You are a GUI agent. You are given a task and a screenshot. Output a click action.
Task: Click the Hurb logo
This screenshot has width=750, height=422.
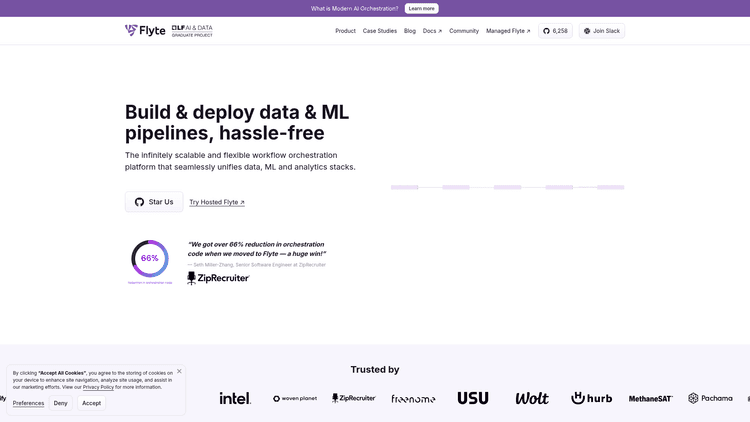[591, 398]
